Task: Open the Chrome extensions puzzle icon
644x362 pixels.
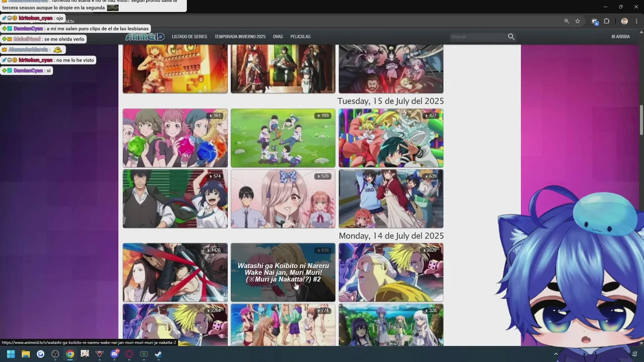Action: [x=606, y=21]
